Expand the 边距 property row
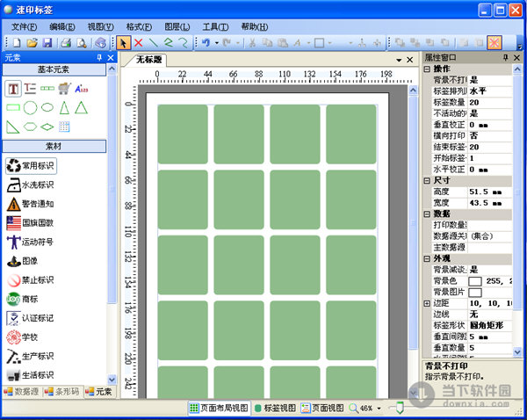 [427, 303]
